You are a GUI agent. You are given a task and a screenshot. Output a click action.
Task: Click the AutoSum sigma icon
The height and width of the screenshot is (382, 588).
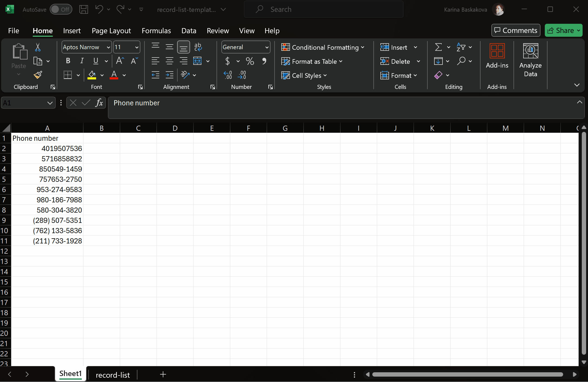(438, 47)
